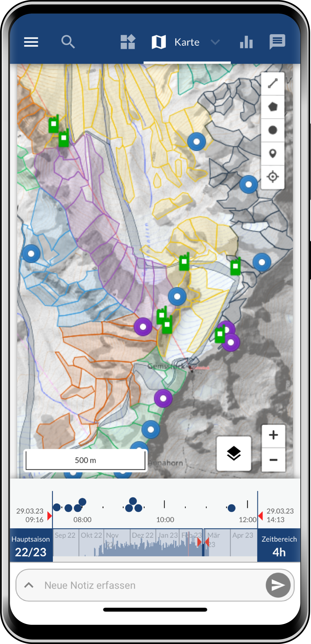Viewport: 311px width, 644px height.
Task: Click the blue marker below the line tool panel
Action: click(249, 184)
